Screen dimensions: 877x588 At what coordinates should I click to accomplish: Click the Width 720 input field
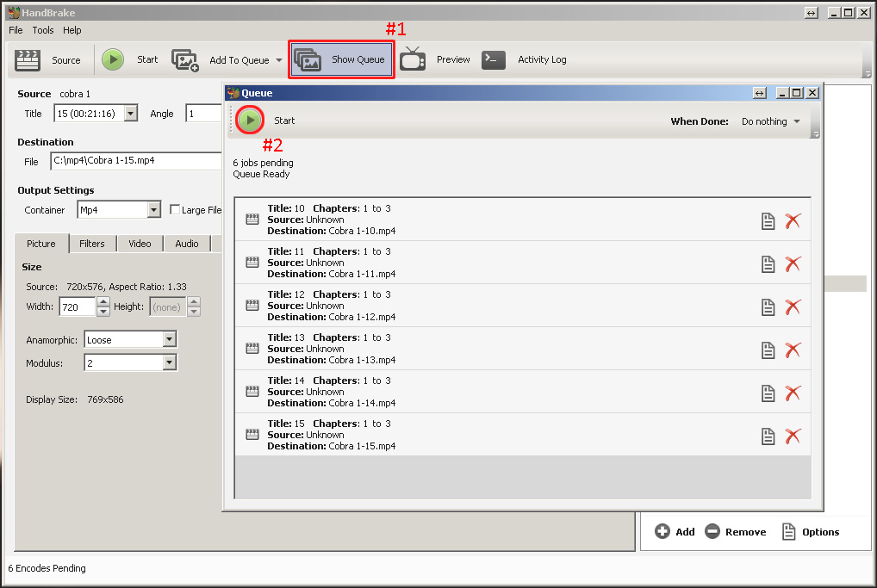pyautogui.click(x=78, y=306)
